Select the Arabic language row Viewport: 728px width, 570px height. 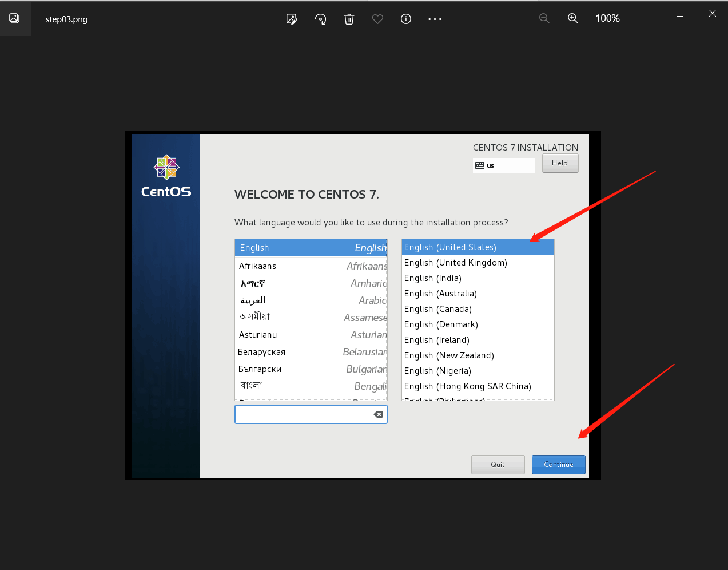tap(311, 300)
